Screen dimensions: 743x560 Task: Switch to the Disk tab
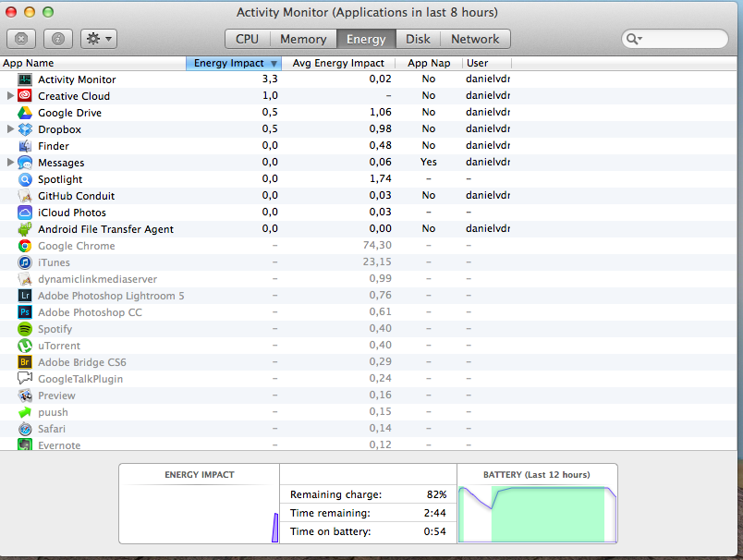(x=418, y=39)
